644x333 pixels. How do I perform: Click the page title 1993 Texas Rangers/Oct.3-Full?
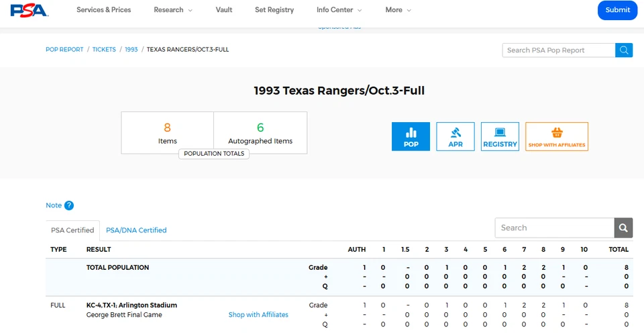click(x=339, y=91)
